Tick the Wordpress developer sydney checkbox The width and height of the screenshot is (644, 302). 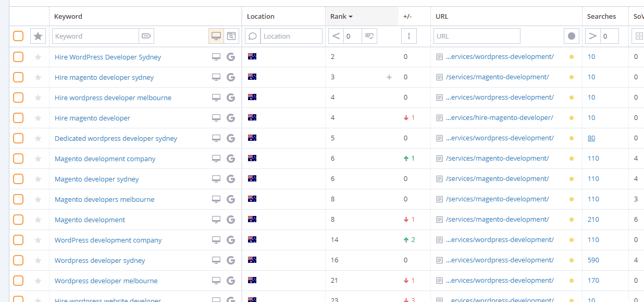(18, 260)
